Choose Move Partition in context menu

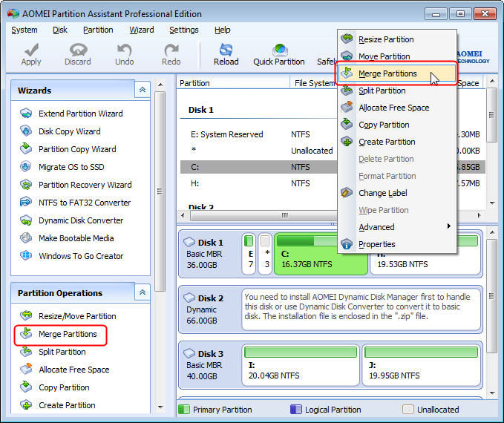(397, 56)
